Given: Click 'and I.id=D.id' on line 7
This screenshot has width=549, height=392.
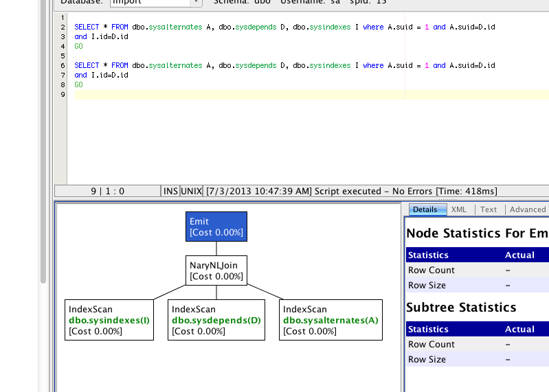Looking at the screenshot, I should point(101,76).
